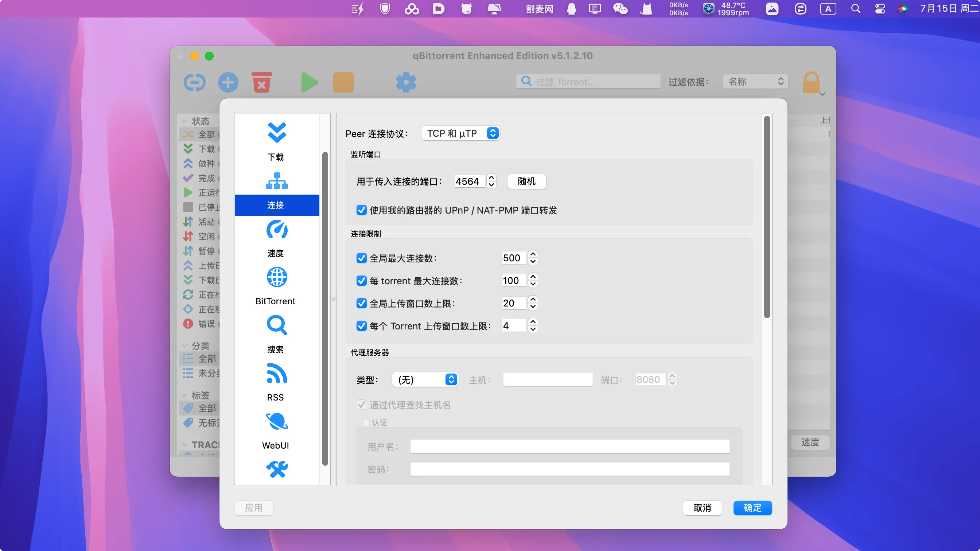
Task: Open the RSS settings icon
Action: click(277, 374)
